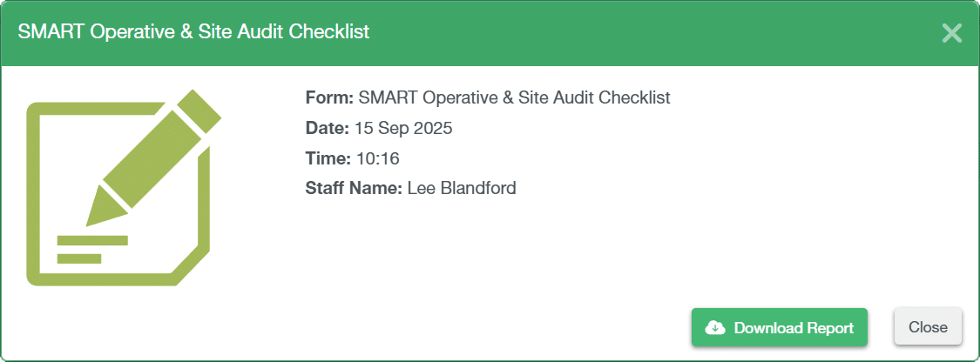The width and height of the screenshot is (980, 362).
Task: Click the date value 15 Sep 2025
Action: (x=403, y=129)
